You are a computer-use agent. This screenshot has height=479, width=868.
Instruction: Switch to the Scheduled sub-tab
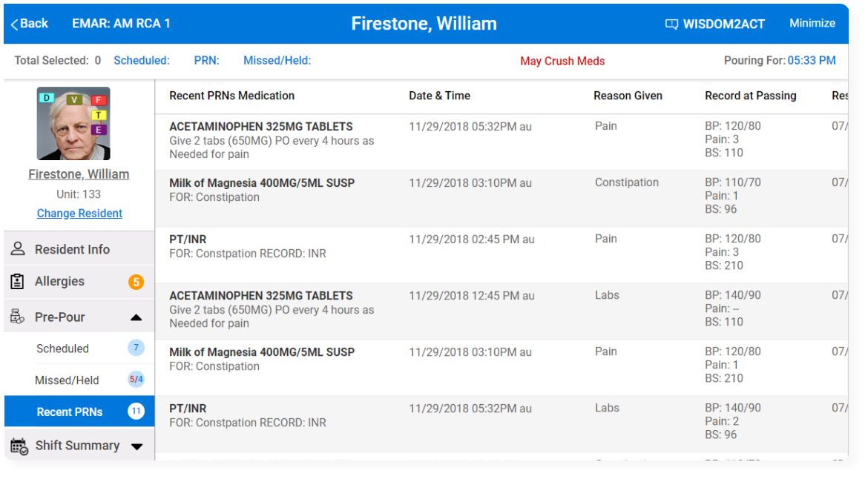[62, 348]
